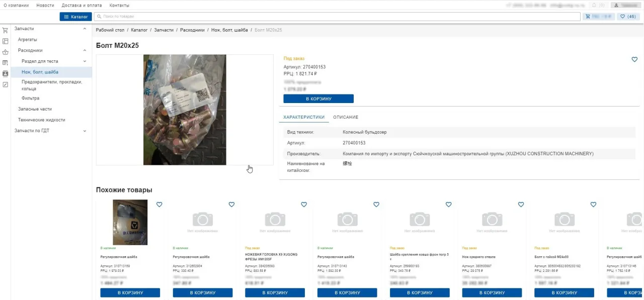The width and height of the screenshot is (644, 300).
Task: Click the Расходники breadcrumb link
Action: [x=192, y=30]
